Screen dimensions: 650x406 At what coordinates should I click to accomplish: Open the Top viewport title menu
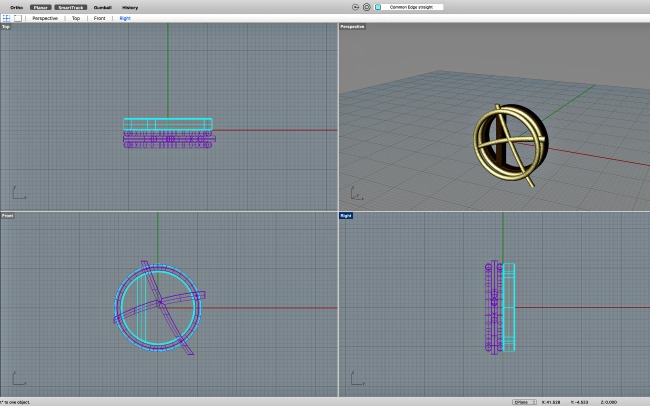(x=6, y=27)
